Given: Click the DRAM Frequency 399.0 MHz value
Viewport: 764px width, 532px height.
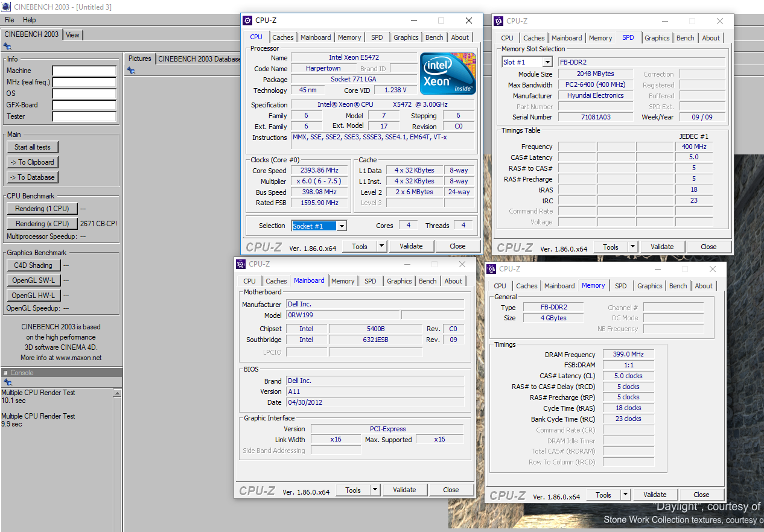Looking at the screenshot, I should coord(628,355).
